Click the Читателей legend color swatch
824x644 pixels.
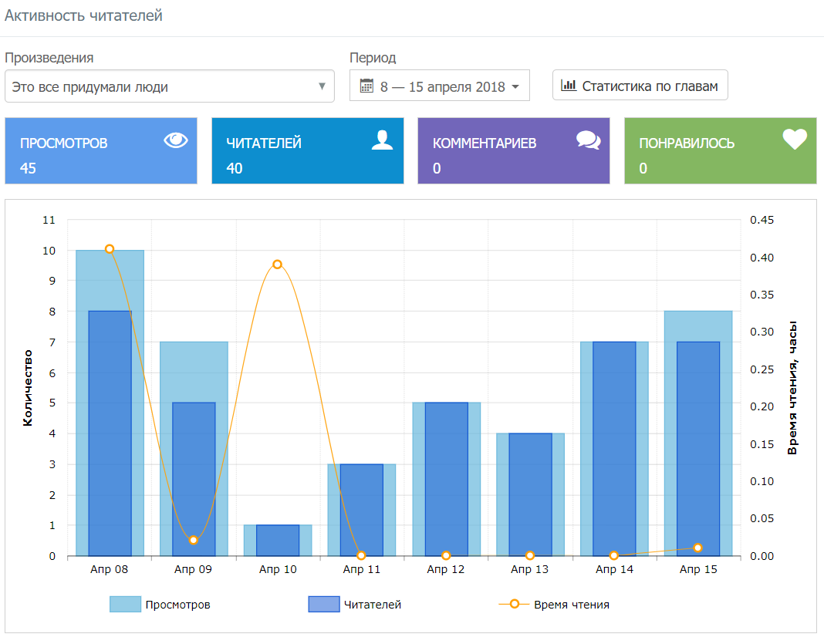(x=323, y=605)
